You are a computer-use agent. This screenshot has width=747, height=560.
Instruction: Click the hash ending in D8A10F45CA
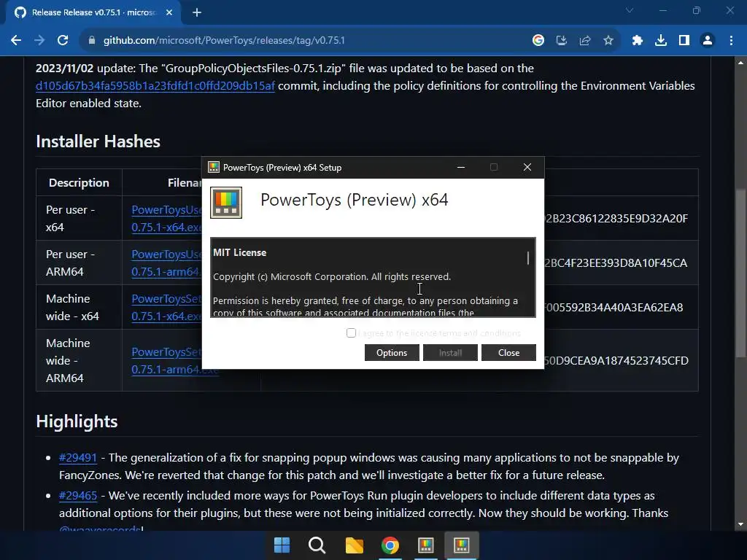coord(616,262)
